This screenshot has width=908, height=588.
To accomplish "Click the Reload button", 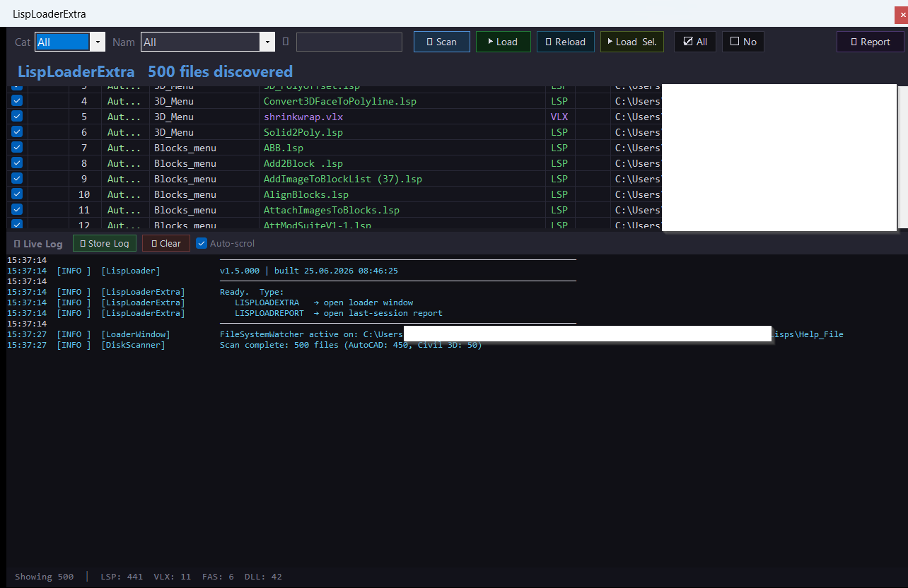I will coord(566,42).
